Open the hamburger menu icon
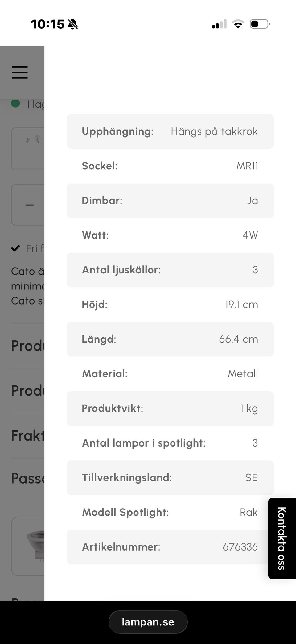The image size is (296, 644). 20,73
